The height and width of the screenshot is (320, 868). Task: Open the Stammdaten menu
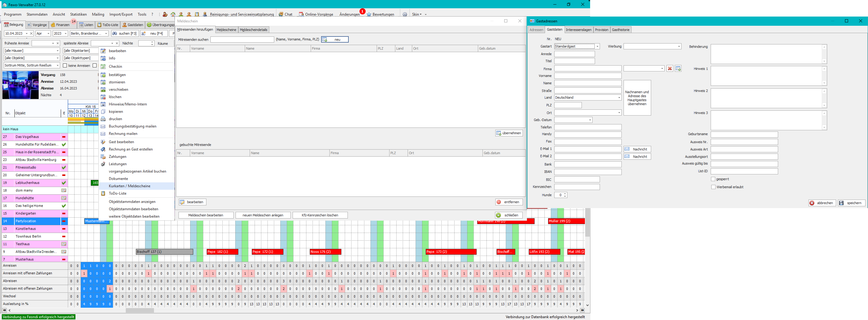[x=37, y=14]
